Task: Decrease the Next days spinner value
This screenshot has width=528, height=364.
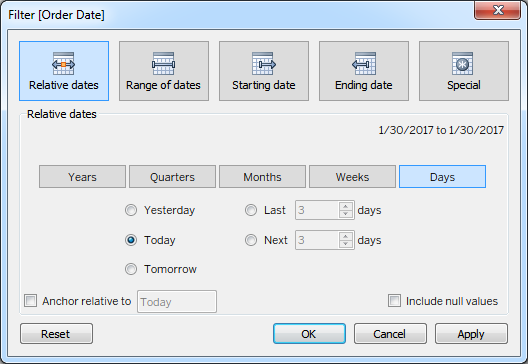Action: [346, 244]
